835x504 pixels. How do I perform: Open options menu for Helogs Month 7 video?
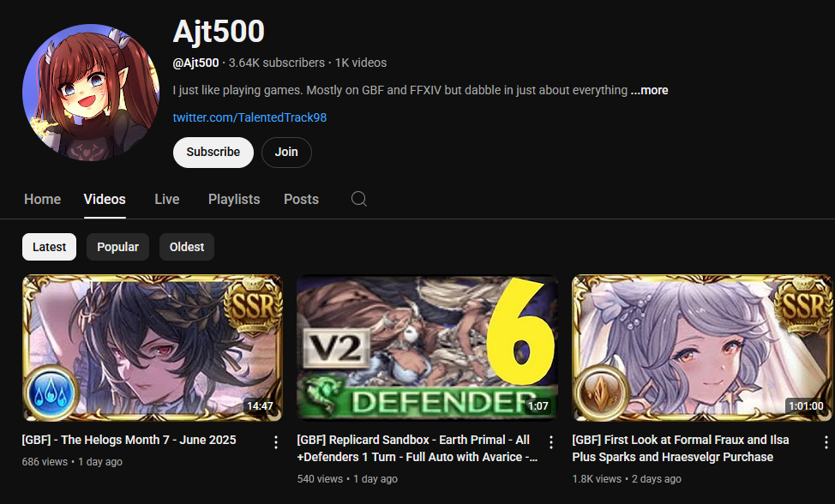pyautogui.click(x=276, y=442)
